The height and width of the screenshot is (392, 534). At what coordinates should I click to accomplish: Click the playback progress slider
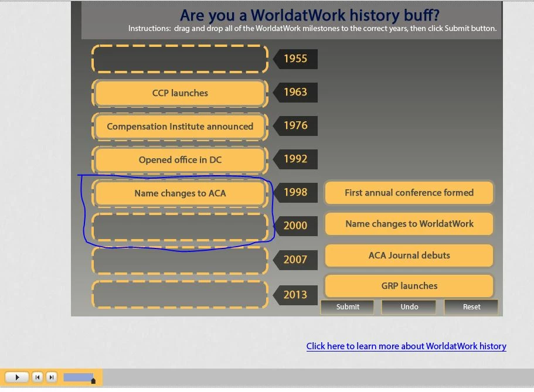79,377
